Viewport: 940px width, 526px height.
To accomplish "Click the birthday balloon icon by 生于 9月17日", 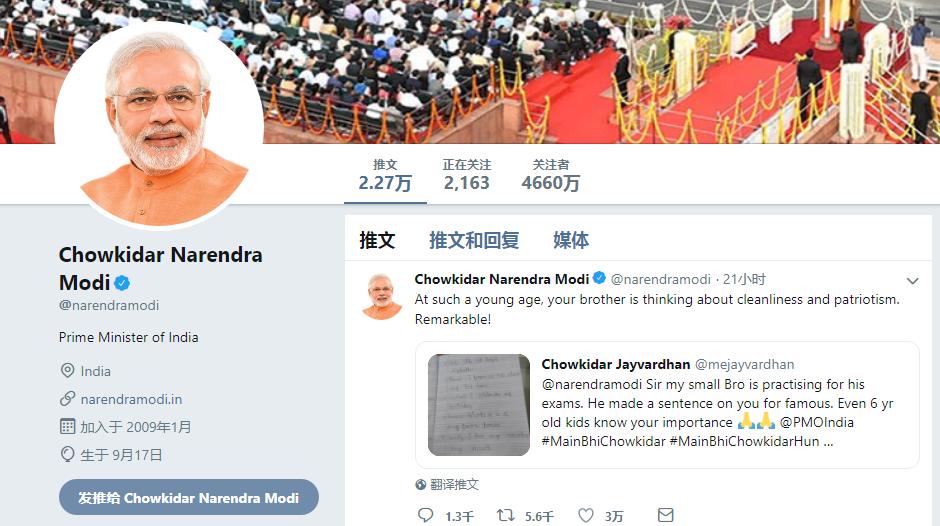I will point(68,455).
